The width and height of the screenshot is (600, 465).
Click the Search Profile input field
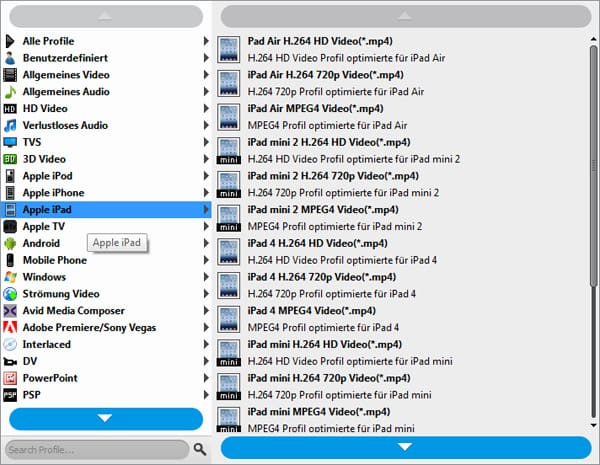[97, 449]
